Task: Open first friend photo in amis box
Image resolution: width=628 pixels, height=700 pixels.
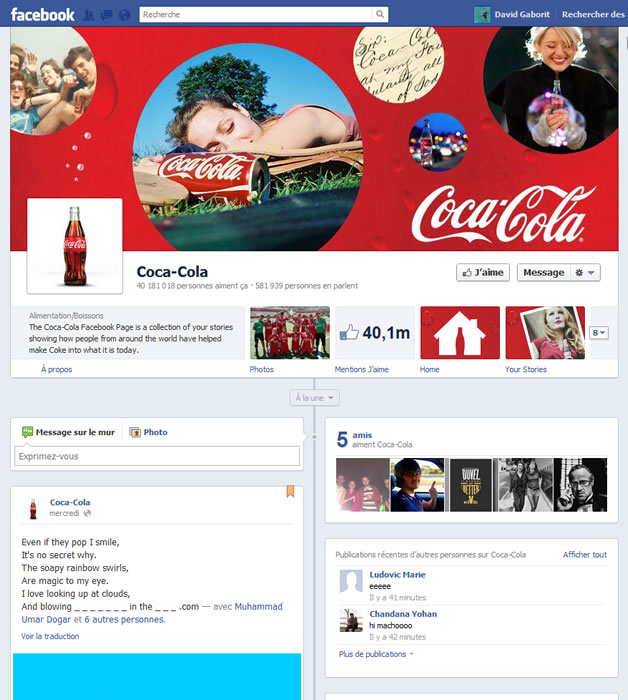Action: pyautogui.click(x=363, y=484)
